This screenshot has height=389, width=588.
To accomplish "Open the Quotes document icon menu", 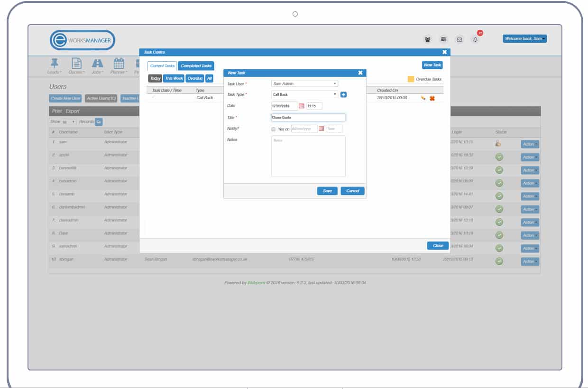I will [76, 65].
